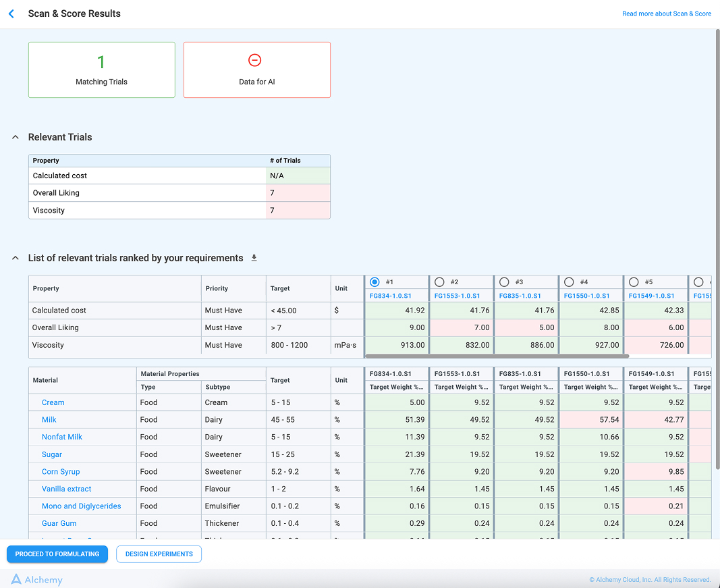
Task: Click the Alchemy logo in footer
Action: [x=36, y=579]
